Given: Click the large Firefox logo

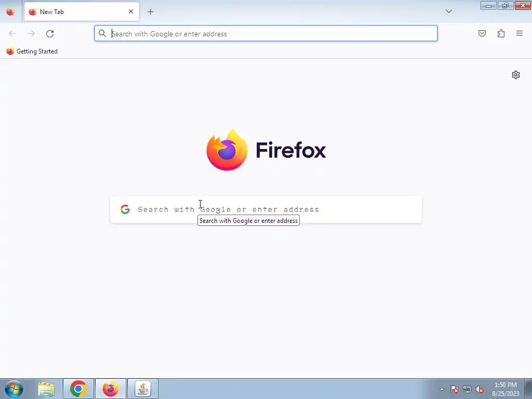Looking at the screenshot, I should click(x=266, y=150).
